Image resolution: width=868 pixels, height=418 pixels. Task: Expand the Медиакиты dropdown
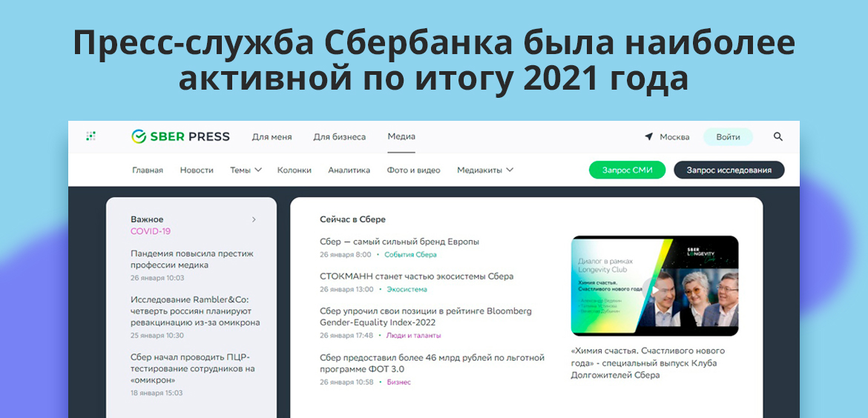tap(485, 170)
